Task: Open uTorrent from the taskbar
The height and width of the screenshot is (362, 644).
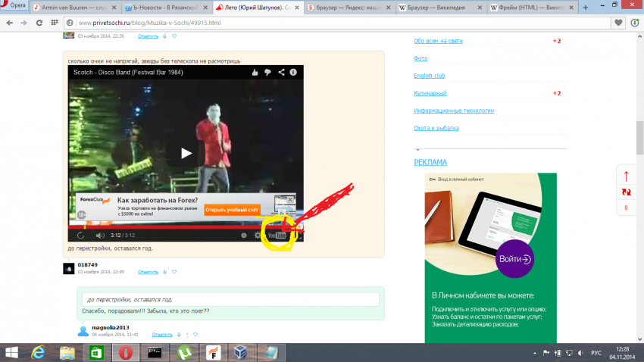Action: [183, 352]
